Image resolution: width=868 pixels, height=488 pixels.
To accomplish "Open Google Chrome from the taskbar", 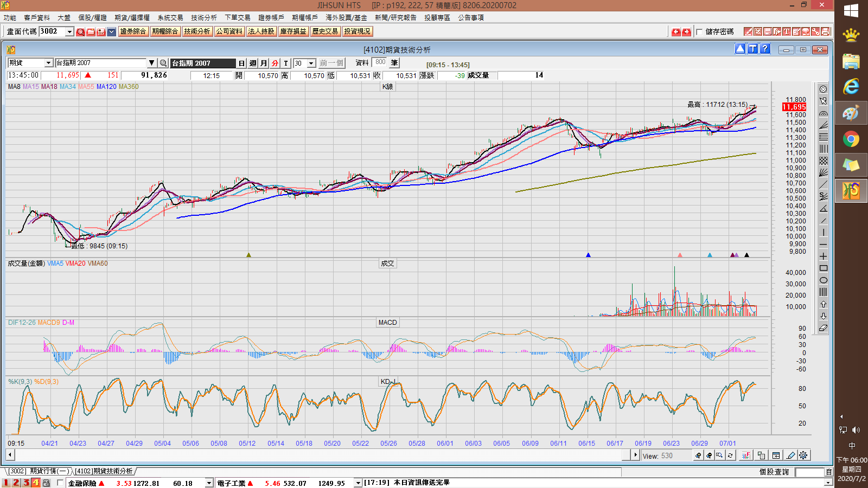I will click(x=851, y=139).
